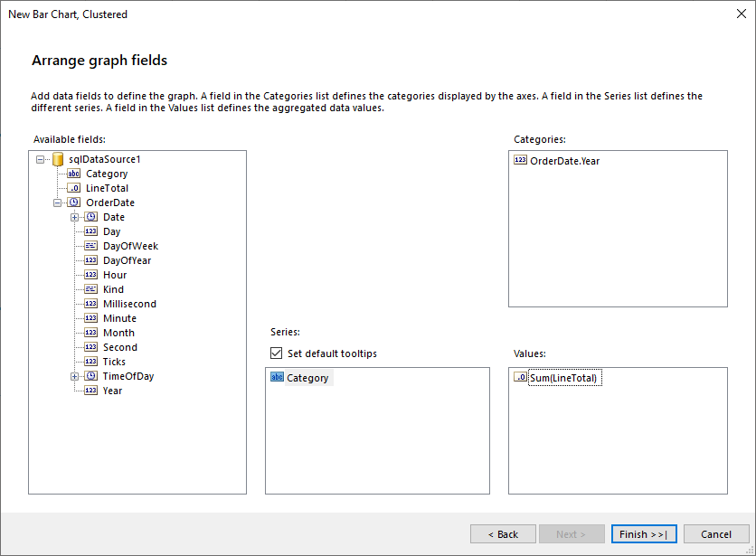756x556 pixels.
Task: Select Category in the Series list
Action: [x=307, y=377]
